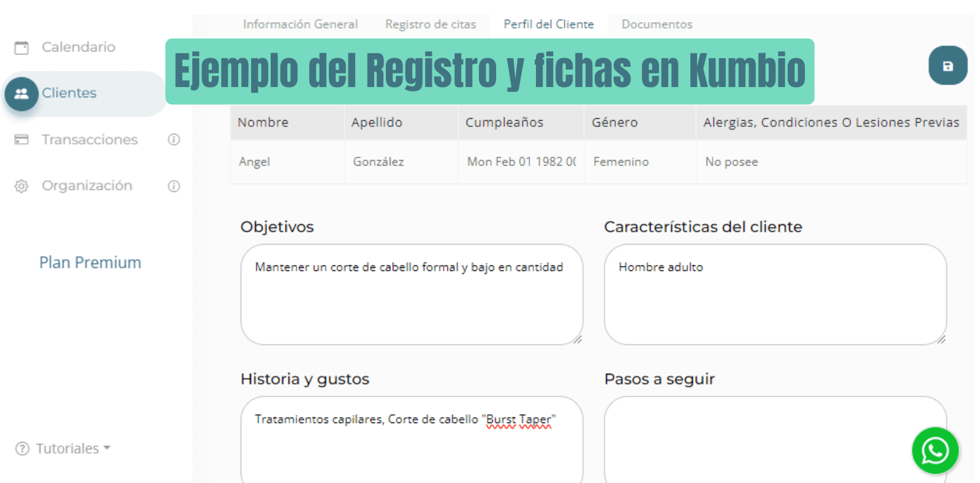Click the Historia y gustos text area
The width and height of the screenshot is (980, 483).
(412, 439)
